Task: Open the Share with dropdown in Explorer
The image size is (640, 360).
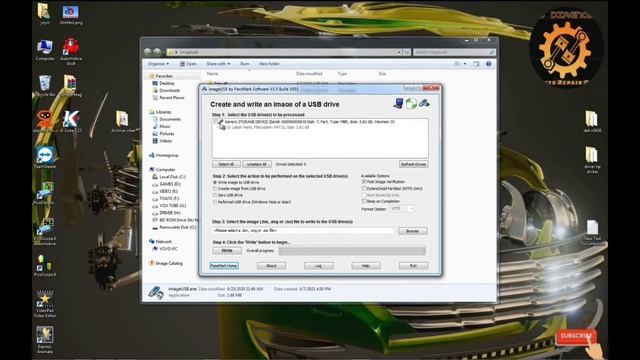Action: [218, 64]
